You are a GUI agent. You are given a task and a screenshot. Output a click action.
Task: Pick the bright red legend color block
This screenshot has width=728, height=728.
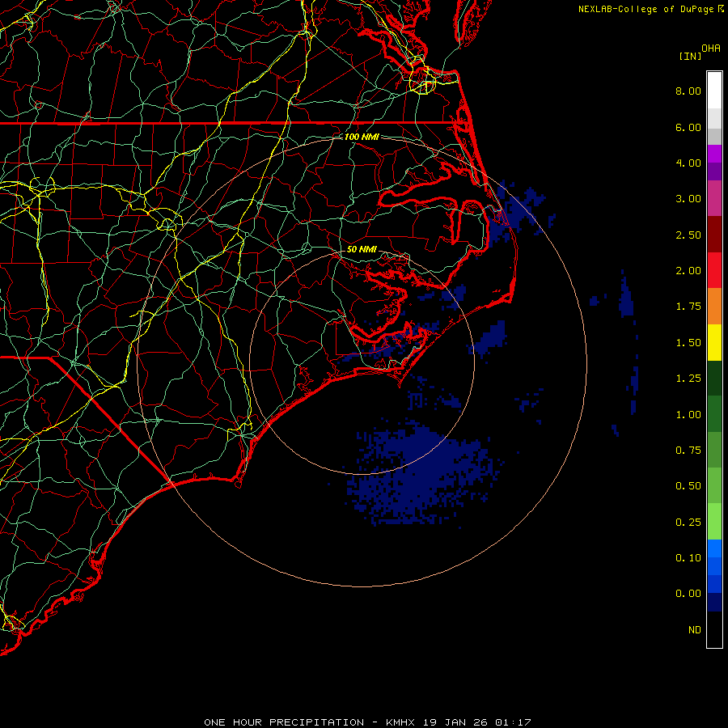tap(714, 271)
